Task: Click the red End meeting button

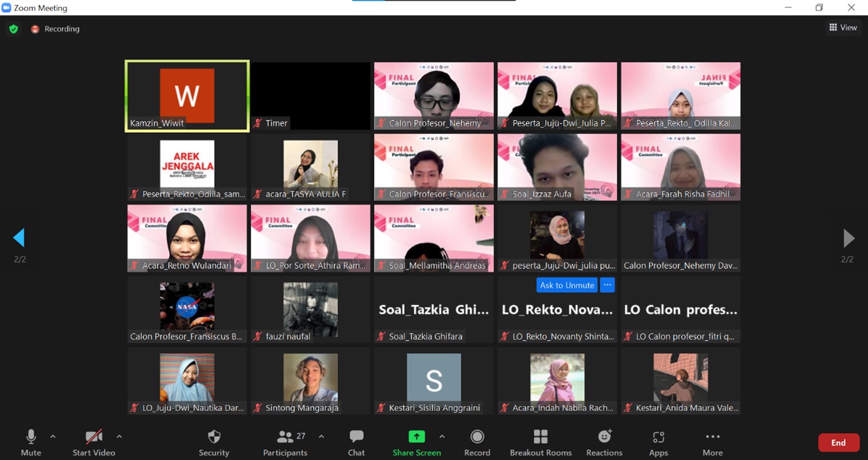Action: [x=838, y=442]
